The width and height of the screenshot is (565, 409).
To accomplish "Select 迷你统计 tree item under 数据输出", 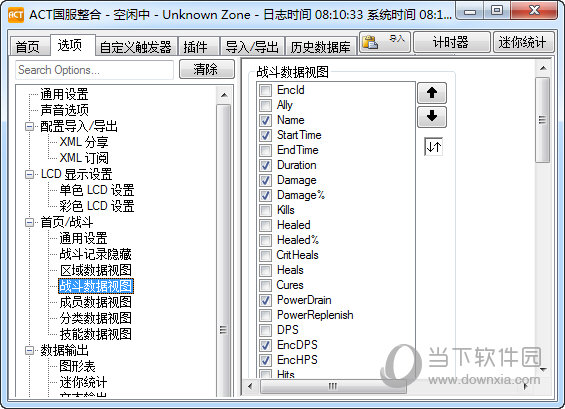I will [x=83, y=382].
